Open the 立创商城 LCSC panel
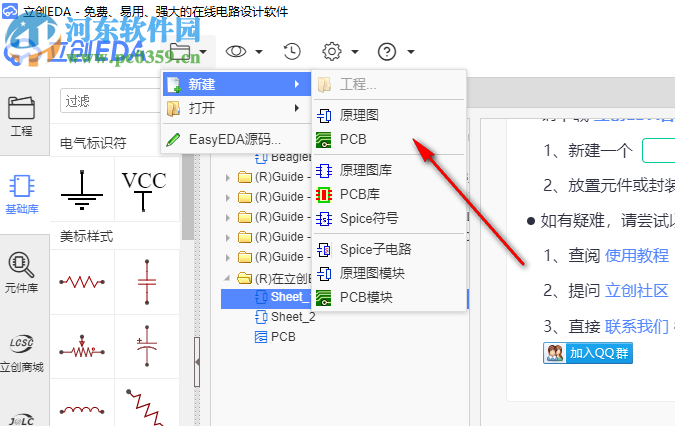 coord(22,353)
